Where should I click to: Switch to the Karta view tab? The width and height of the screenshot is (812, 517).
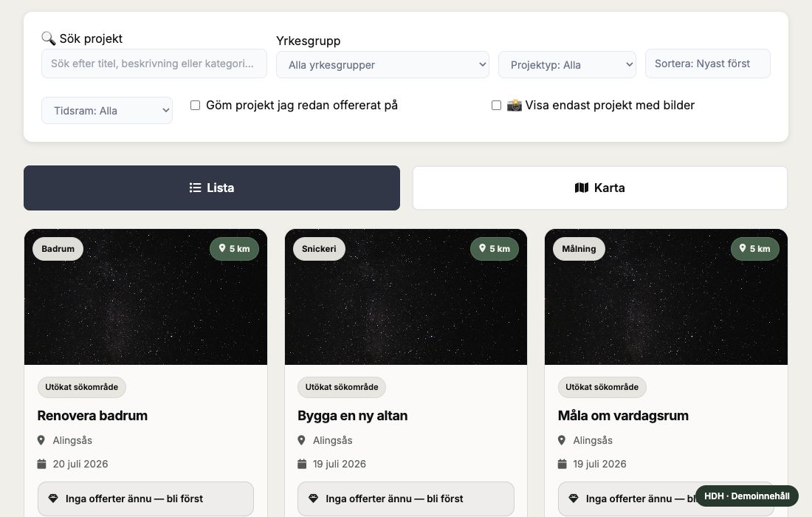click(x=600, y=188)
